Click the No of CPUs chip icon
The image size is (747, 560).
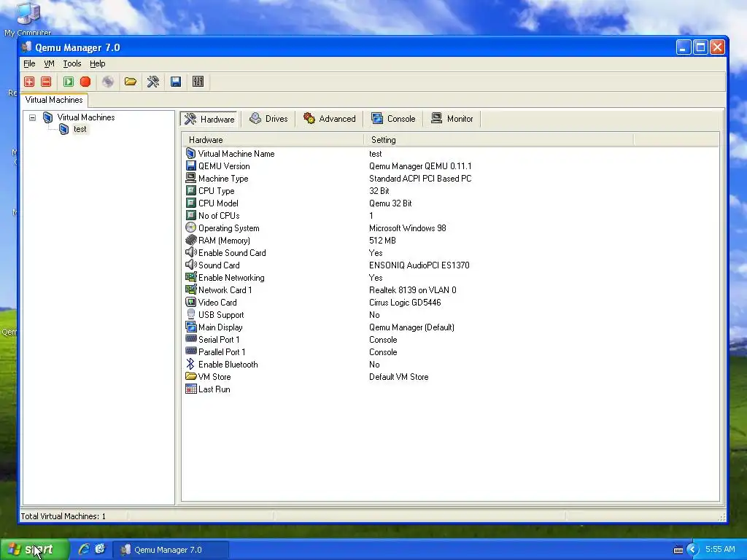(190, 215)
